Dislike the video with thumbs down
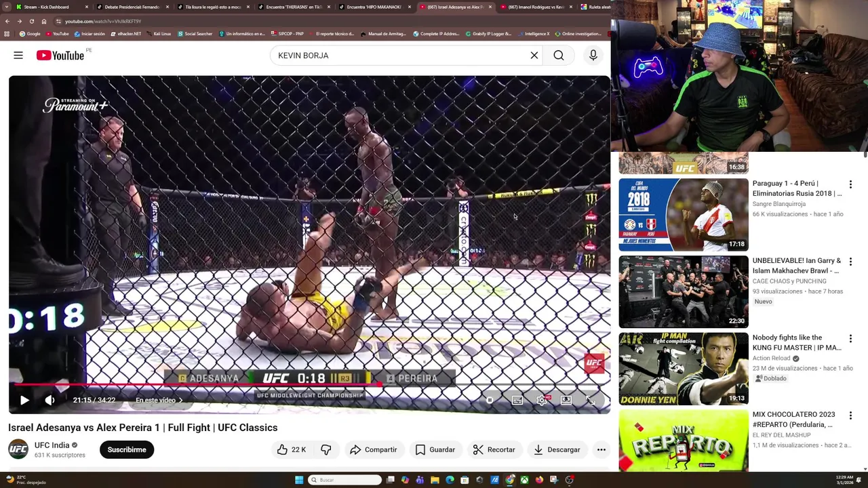Screen dimensions: 868x488 click(326, 449)
